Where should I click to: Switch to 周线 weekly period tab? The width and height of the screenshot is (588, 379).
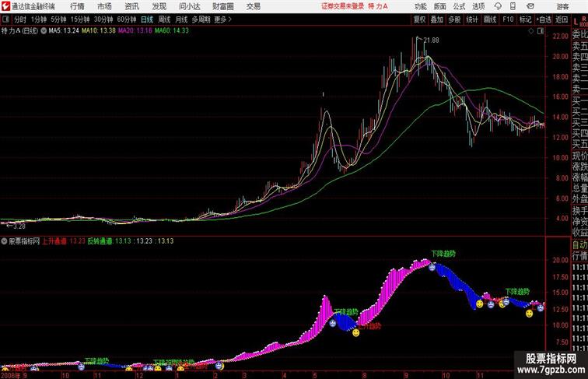tap(164, 19)
